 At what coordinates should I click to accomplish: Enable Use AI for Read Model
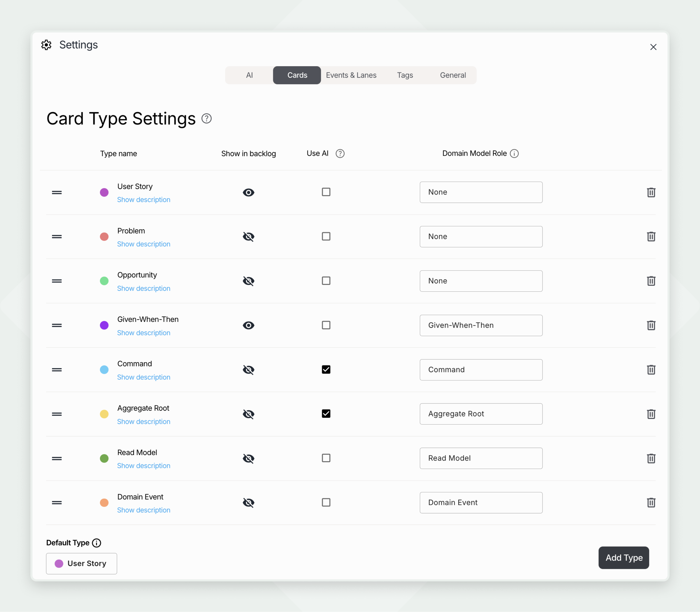(x=326, y=458)
